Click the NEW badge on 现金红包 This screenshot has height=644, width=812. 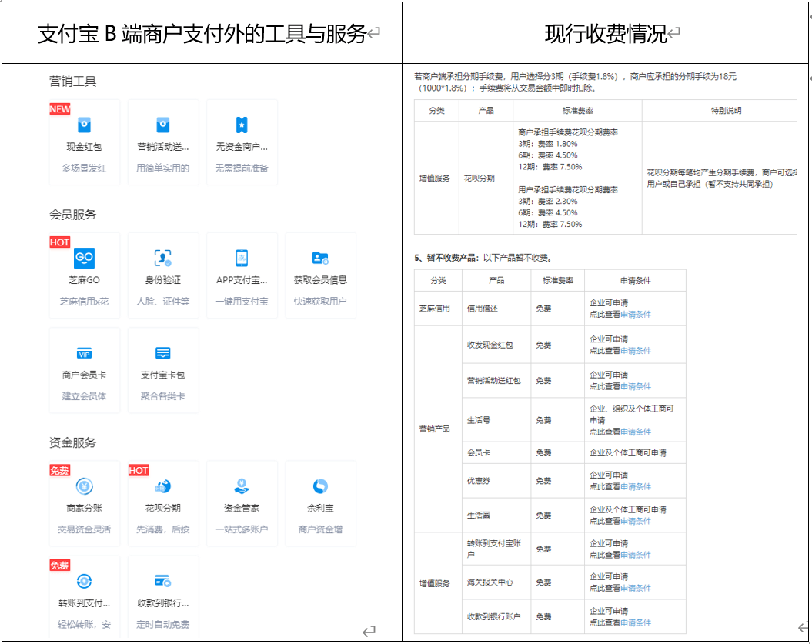[x=59, y=109]
